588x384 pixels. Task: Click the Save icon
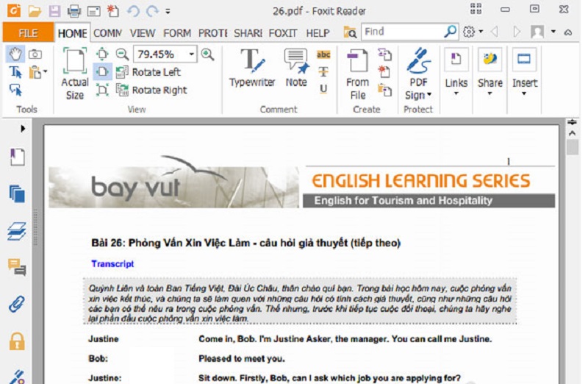click(54, 11)
